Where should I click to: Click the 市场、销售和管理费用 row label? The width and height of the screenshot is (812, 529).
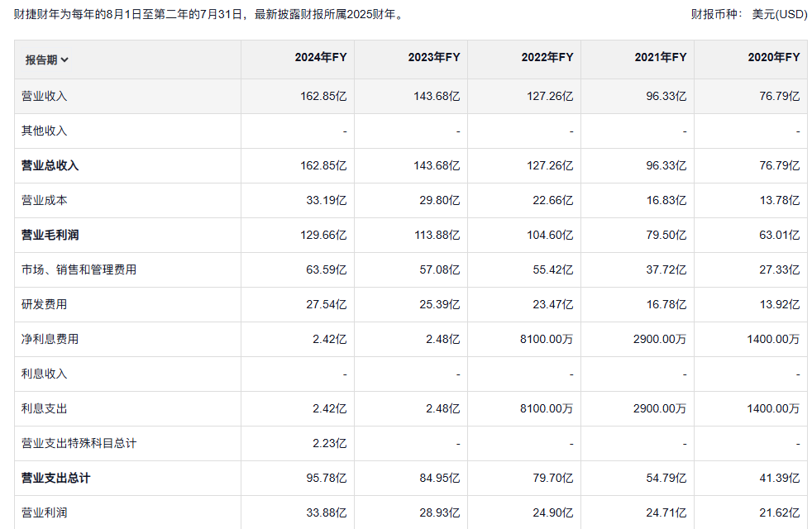pos(79,269)
